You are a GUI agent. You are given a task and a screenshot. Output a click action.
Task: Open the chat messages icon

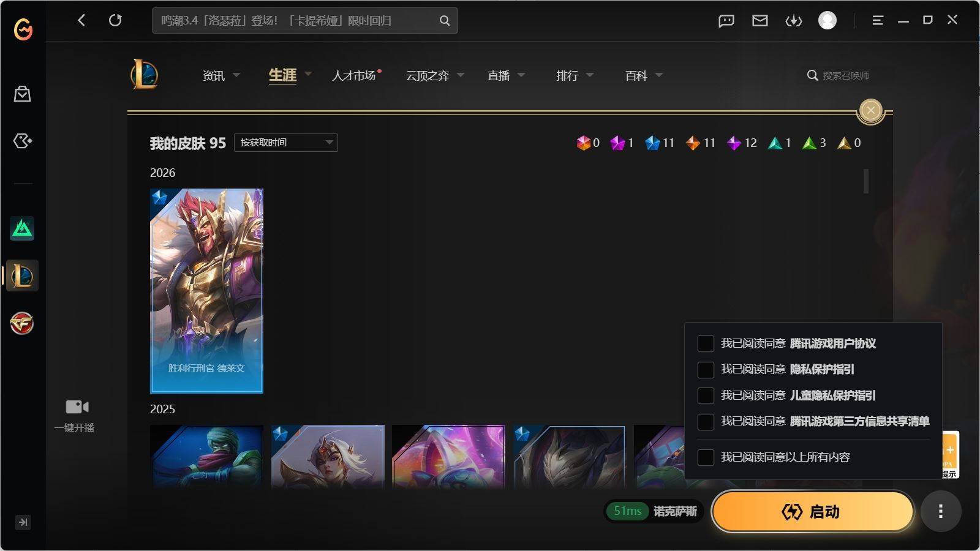click(x=726, y=21)
